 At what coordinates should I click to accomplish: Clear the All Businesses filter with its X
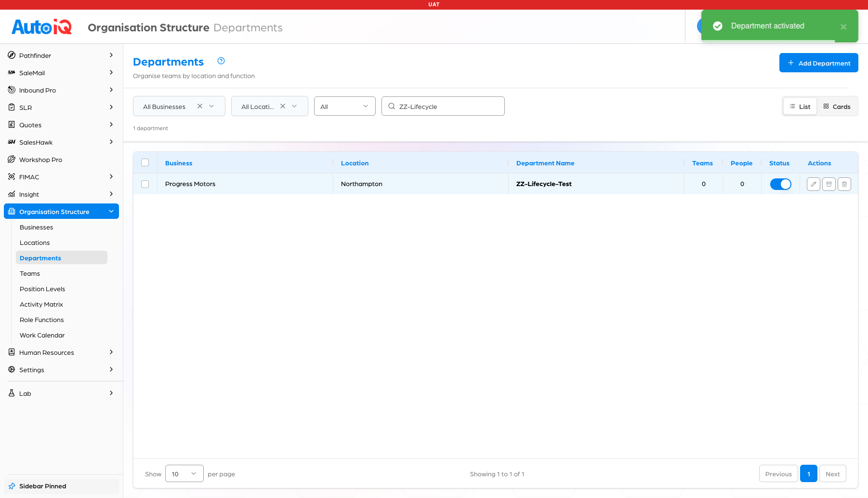(x=200, y=106)
